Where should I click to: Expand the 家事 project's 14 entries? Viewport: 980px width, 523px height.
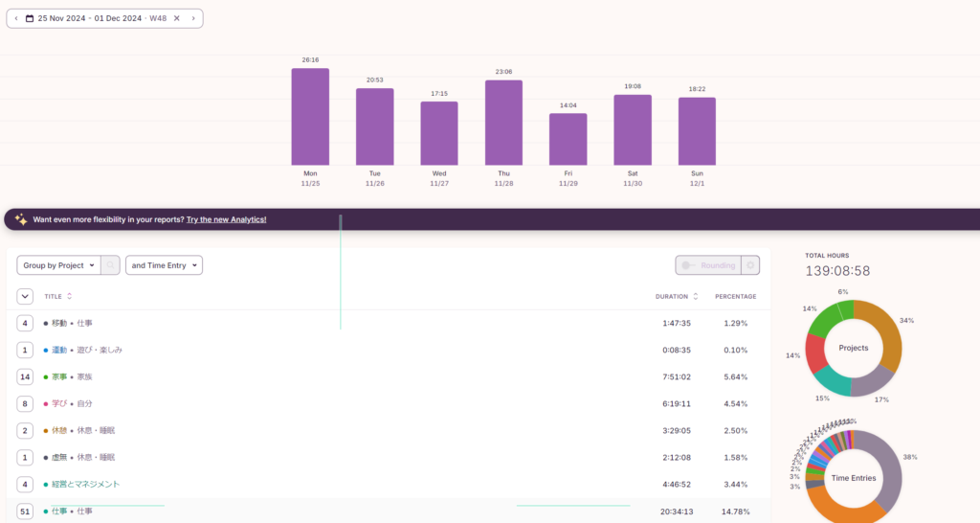point(25,376)
